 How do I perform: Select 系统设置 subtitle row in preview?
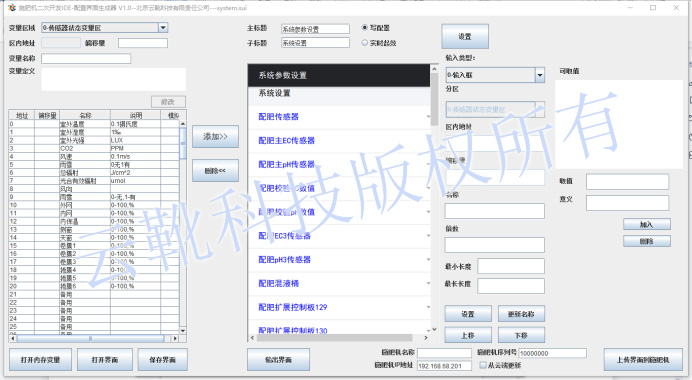[339, 93]
